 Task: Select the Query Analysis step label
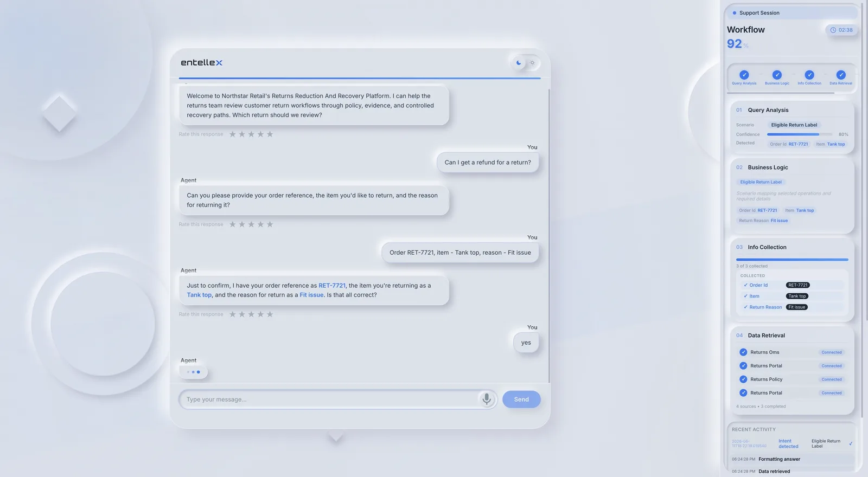coord(744,83)
